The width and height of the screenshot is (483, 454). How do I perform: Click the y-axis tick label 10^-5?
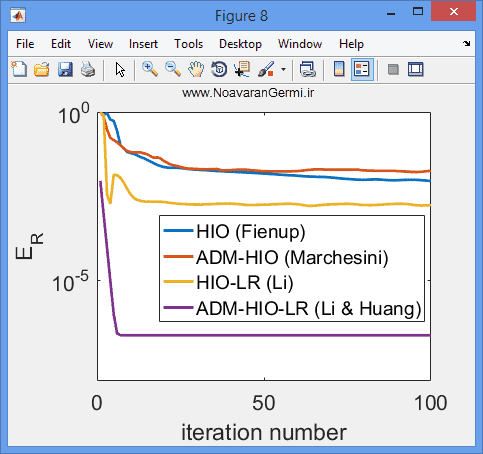point(71,282)
